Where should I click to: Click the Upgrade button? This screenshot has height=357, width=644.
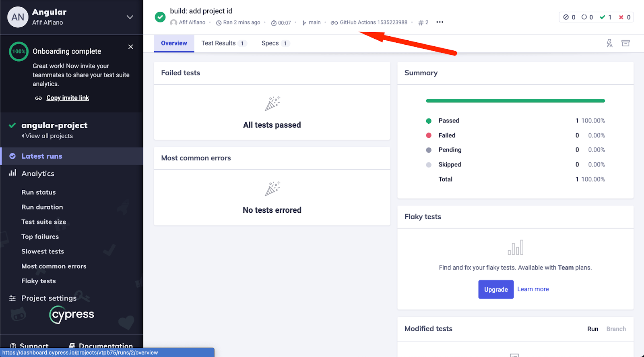click(496, 289)
